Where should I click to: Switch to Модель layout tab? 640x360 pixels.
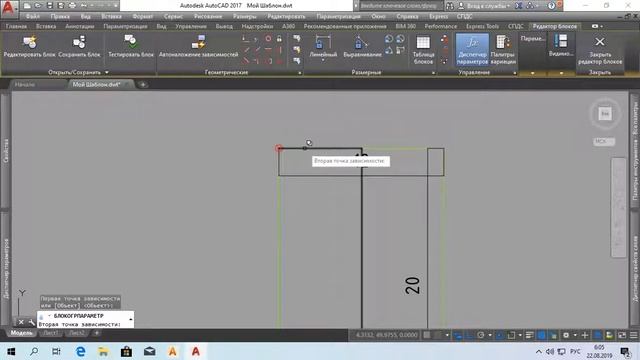tap(21, 333)
